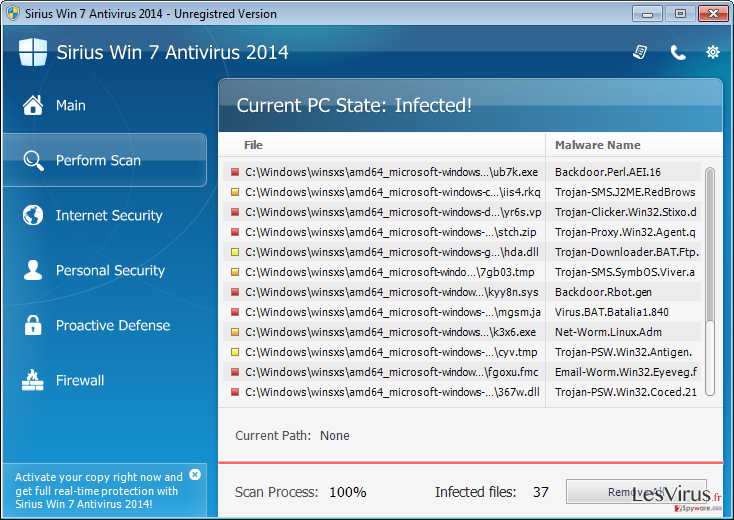
Task: Click the Personal Security user icon
Action: pyautogui.click(x=33, y=270)
